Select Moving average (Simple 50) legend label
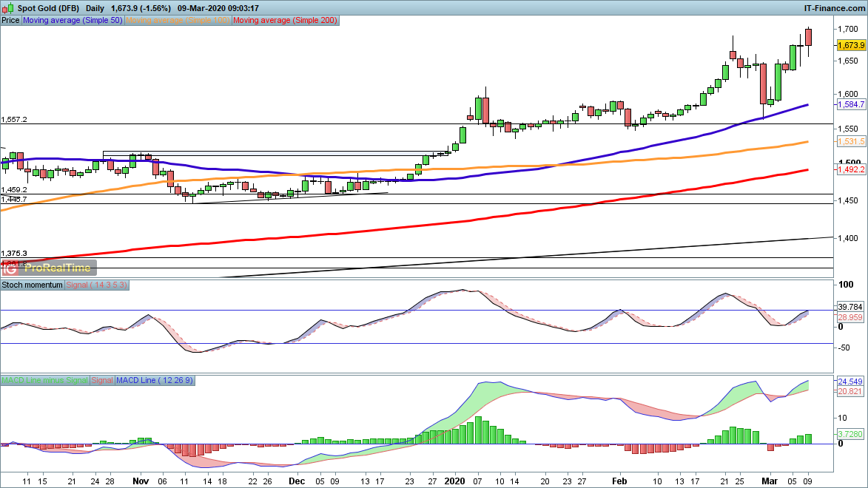This screenshot has height=488, width=868. coord(73,21)
